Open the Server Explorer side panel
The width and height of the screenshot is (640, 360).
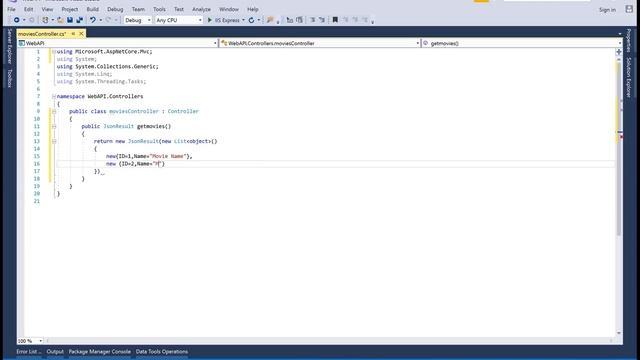point(10,46)
